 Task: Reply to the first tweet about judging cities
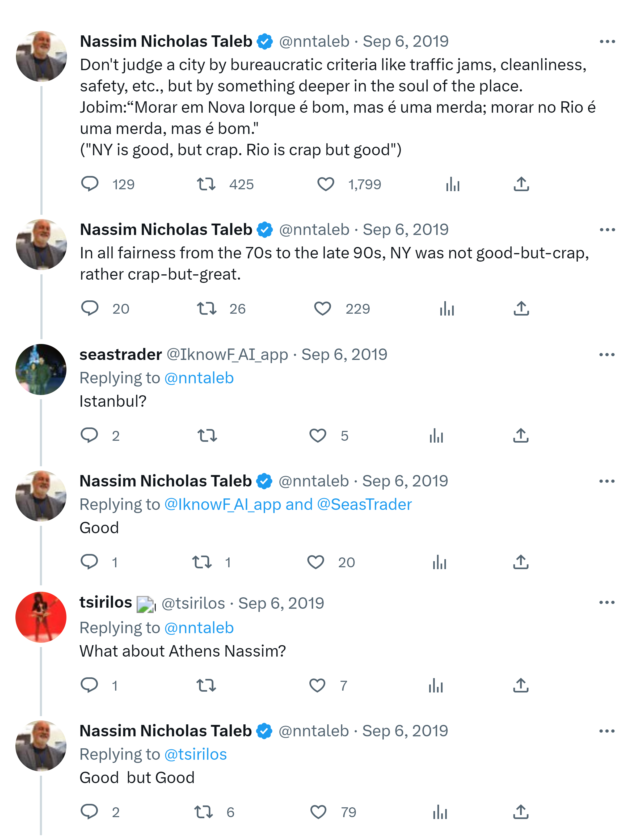90,184
